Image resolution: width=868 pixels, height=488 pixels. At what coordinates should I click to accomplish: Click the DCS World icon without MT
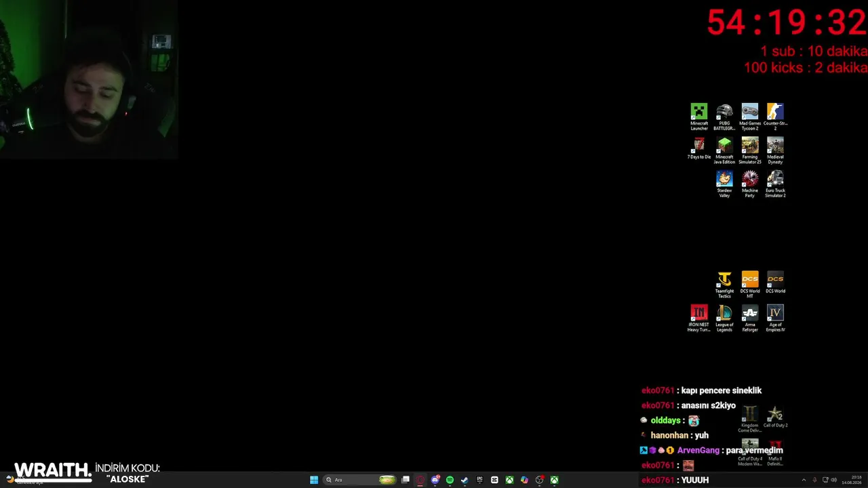[775, 283]
